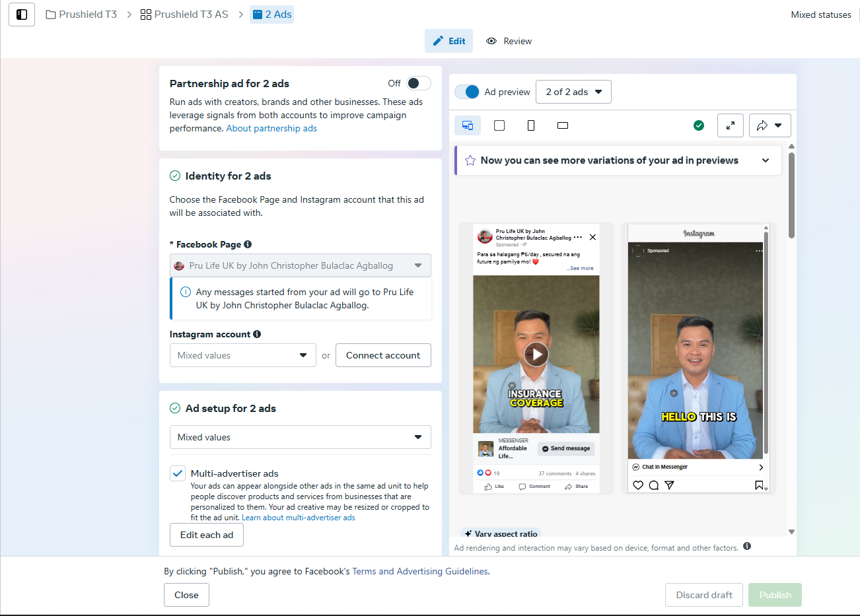This screenshot has width=860, height=616.
Task: Click the reactions count 19
Action: tap(497, 473)
